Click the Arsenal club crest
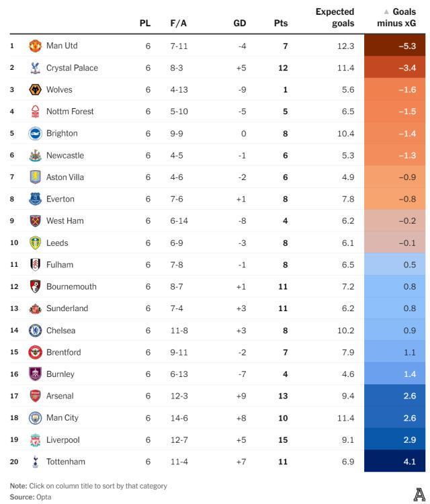 tap(36, 396)
